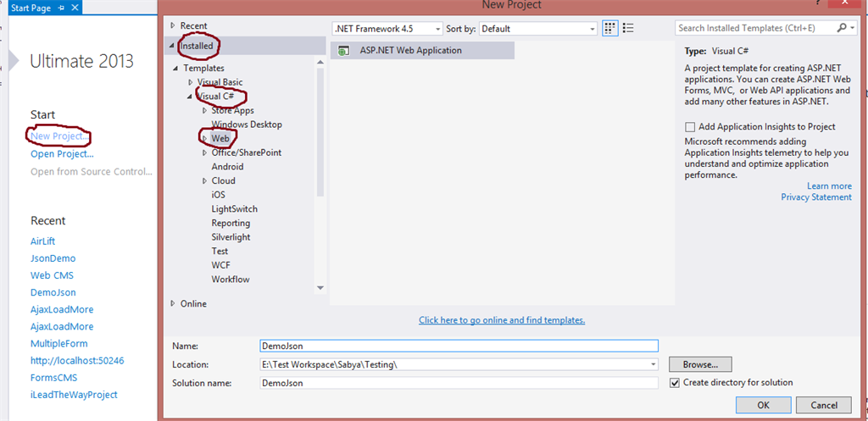
Task: Switch to medium icons view
Action: (610, 28)
